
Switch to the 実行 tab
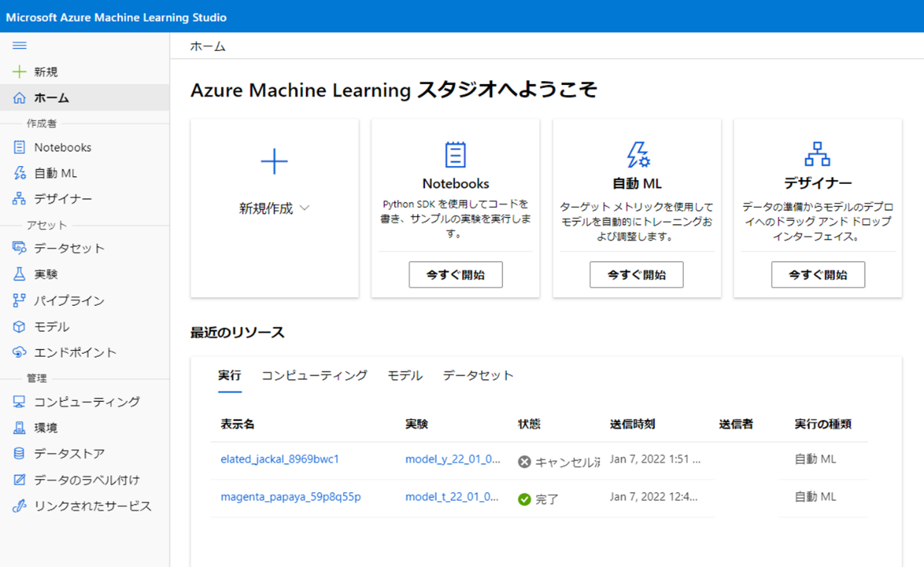pos(229,375)
